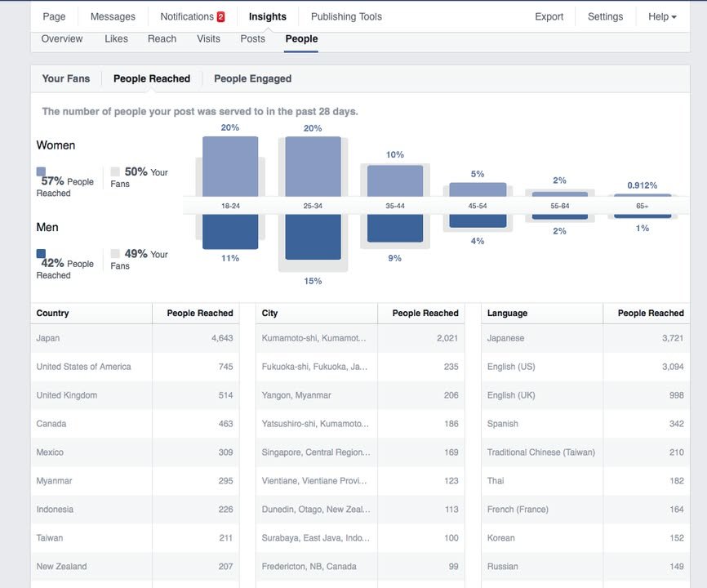Open the Publishing Tools tab
This screenshot has width=707, height=588.
pyautogui.click(x=346, y=16)
